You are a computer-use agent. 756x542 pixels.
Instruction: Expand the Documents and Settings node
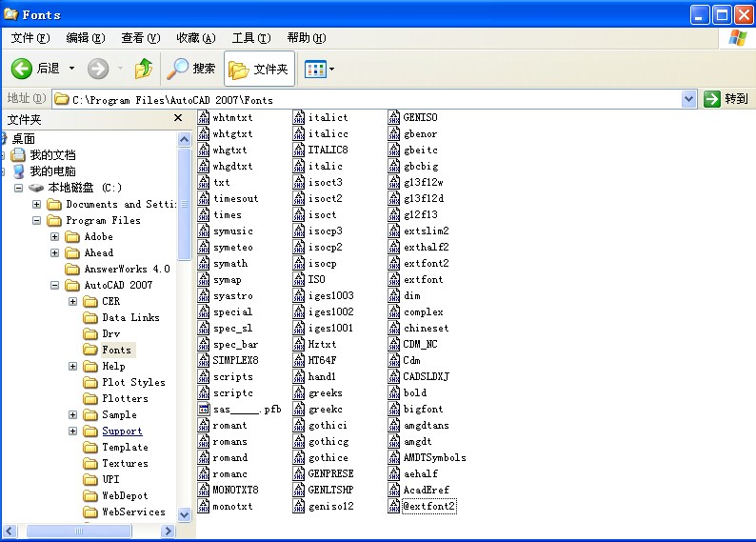(36, 204)
